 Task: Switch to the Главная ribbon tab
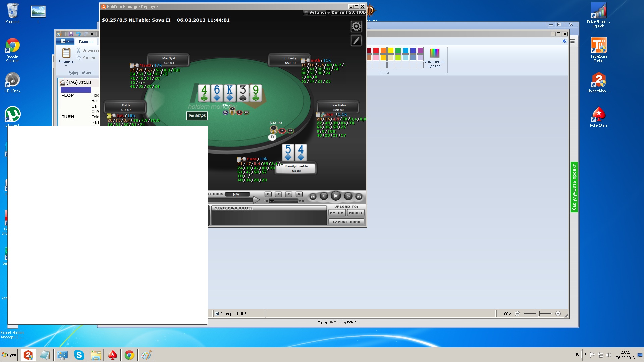pos(86,42)
